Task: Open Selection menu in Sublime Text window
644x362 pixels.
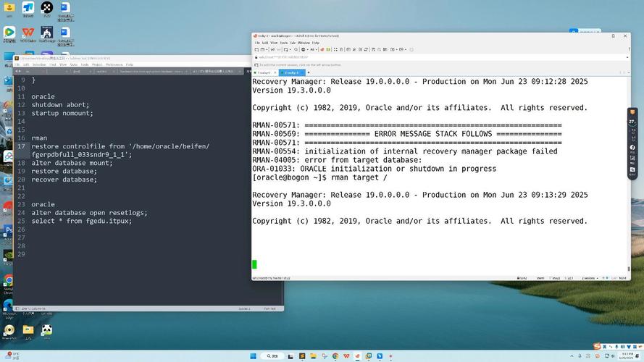Action: (39, 64)
